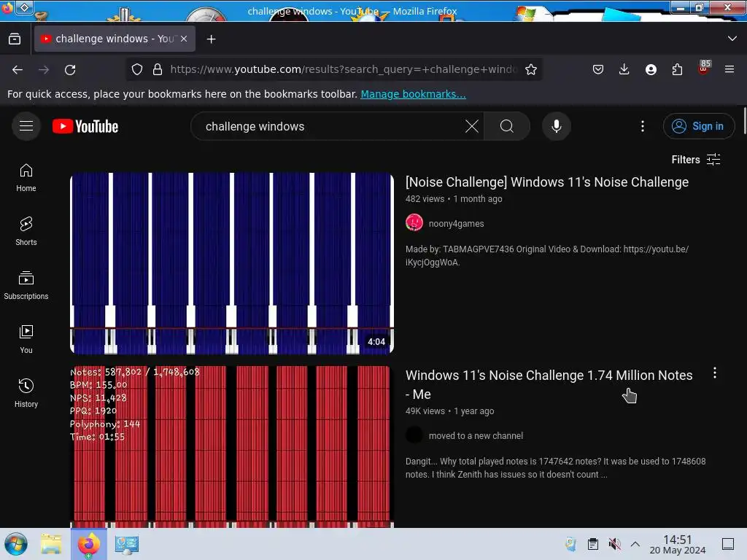Show desktop button in taskbar
The image size is (747, 560).
point(728,544)
